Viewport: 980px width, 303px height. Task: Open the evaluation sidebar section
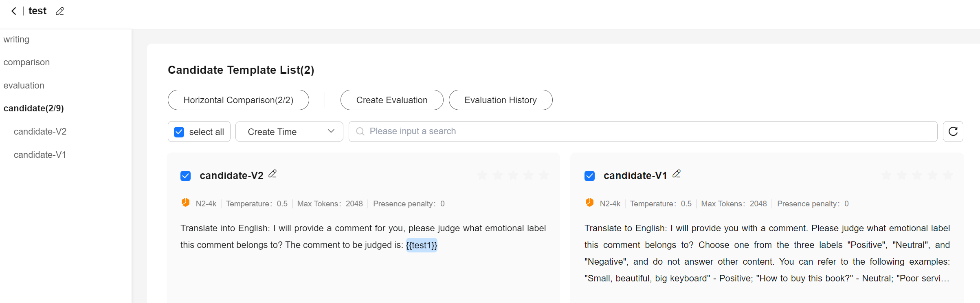click(24, 86)
